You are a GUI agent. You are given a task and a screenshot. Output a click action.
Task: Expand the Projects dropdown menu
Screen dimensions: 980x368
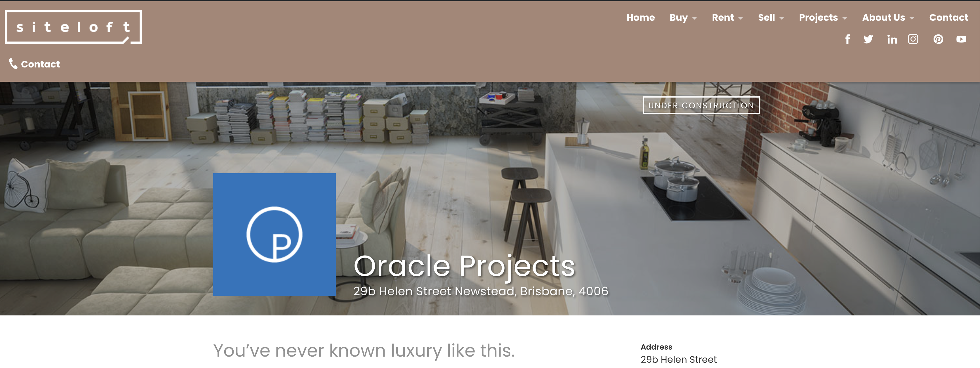pyautogui.click(x=823, y=18)
